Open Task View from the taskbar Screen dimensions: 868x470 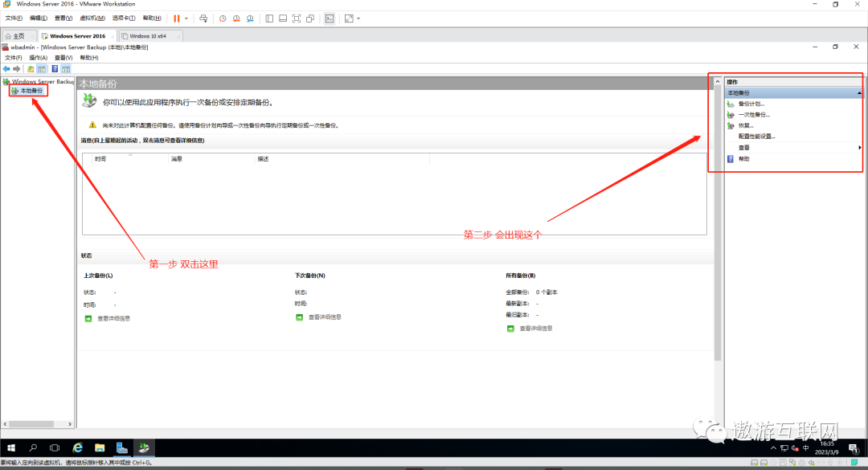coord(55,448)
